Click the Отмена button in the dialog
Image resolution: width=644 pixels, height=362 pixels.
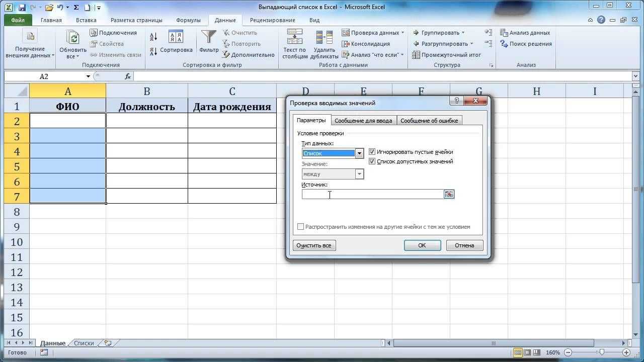tap(464, 245)
